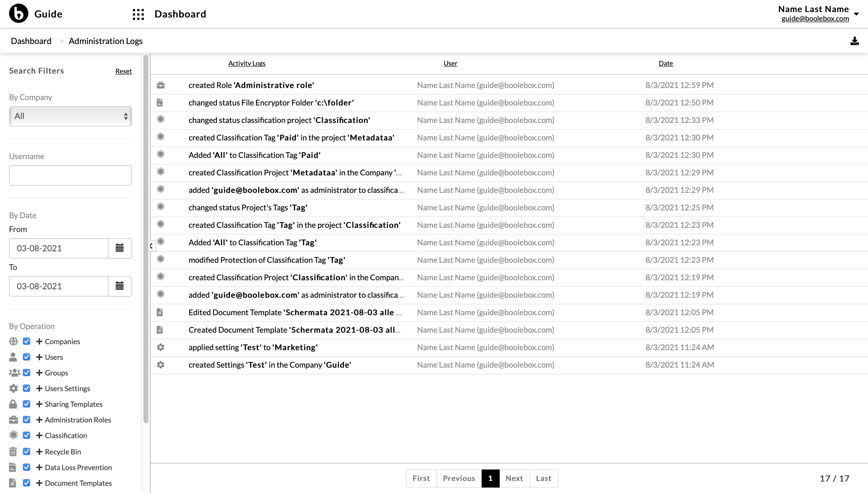Viewport: 868px width, 493px height.
Task: Go to the First page
Action: (x=421, y=479)
